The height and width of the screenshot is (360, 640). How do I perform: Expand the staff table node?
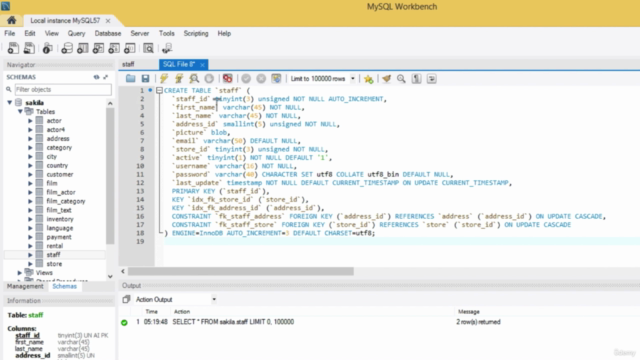[x=30, y=255]
